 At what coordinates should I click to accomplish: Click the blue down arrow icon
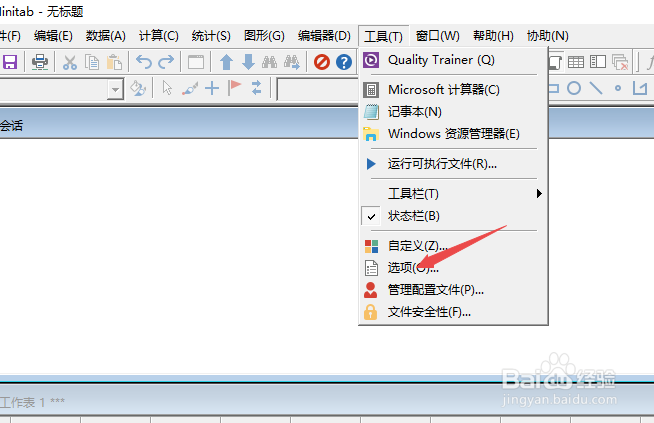coord(248,62)
